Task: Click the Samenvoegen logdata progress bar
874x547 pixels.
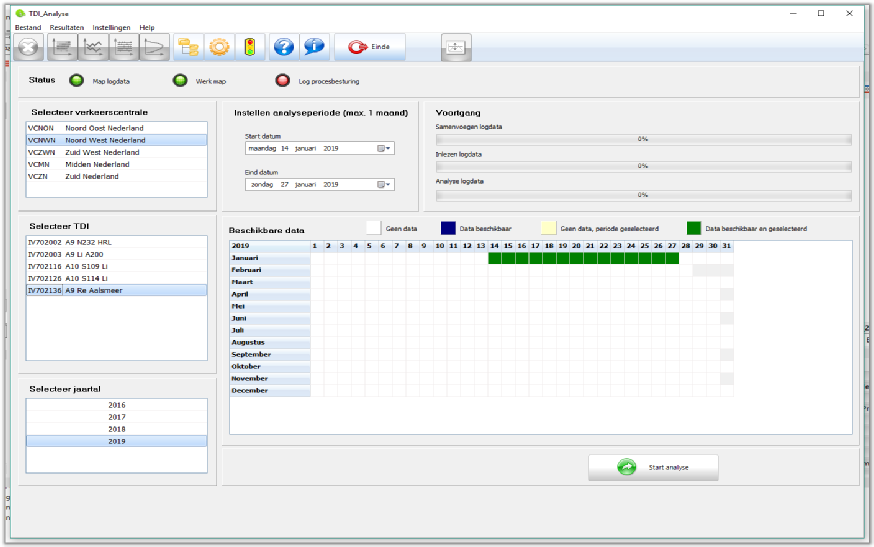Action: [x=643, y=139]
